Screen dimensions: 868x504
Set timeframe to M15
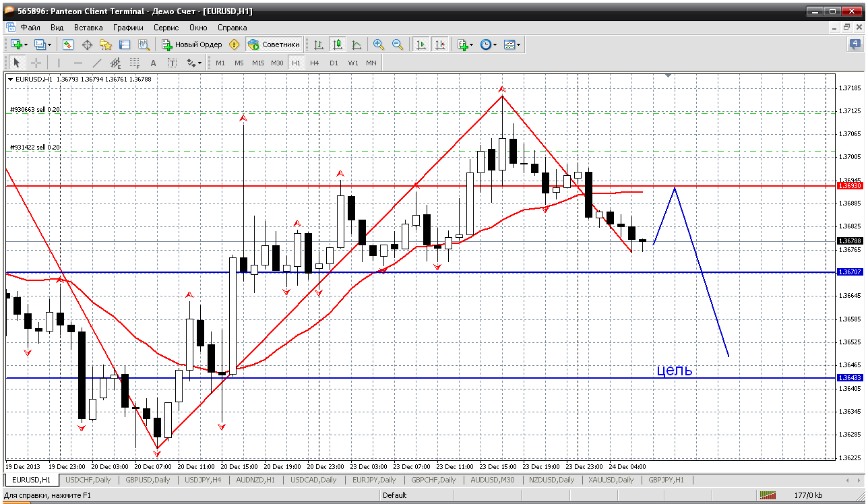coord(258,63)
